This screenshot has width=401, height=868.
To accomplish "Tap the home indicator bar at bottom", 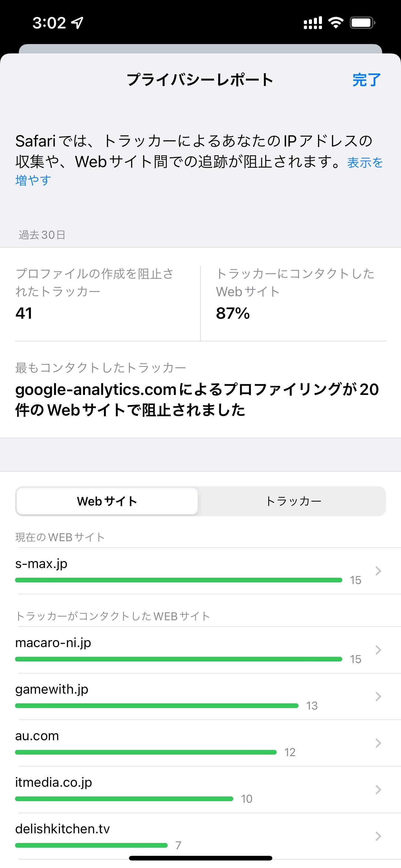I will pyautogui.click(x=200, y=858).
